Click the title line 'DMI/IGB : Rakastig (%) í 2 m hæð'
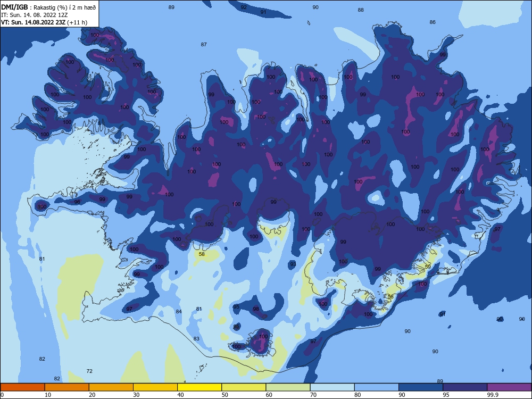This screenshot has width=532, height=399. point(48,7)
